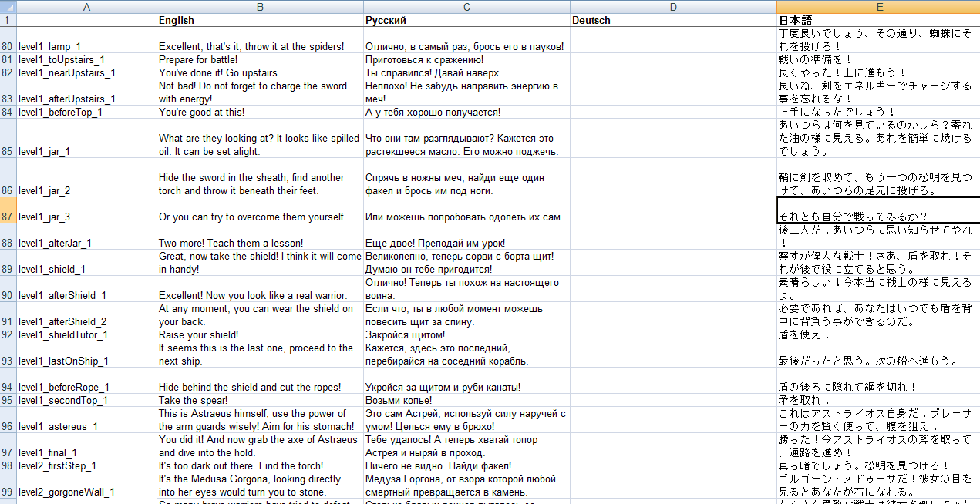Click the 日本語 header cell
This screenshot has width=980, height=504.
(878, 20)
